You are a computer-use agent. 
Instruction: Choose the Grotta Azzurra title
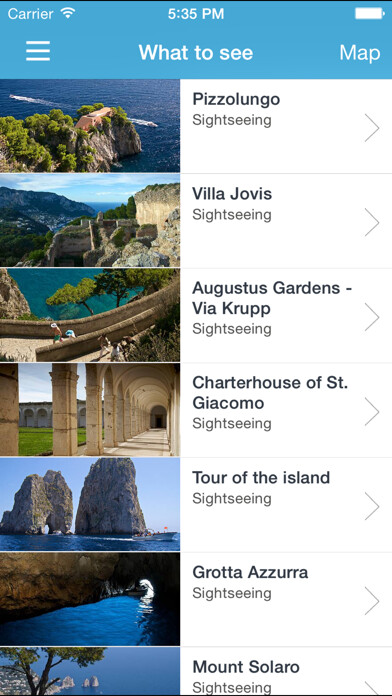250,572
